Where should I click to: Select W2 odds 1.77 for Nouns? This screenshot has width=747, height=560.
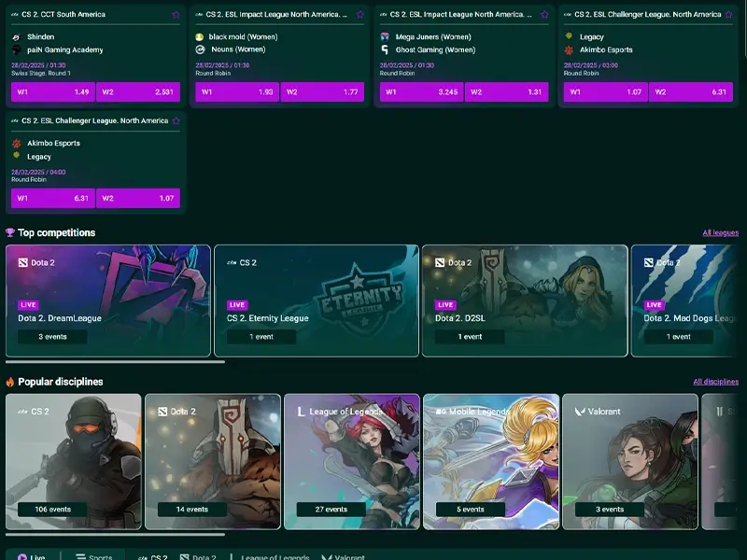click(x=322, y=91)
